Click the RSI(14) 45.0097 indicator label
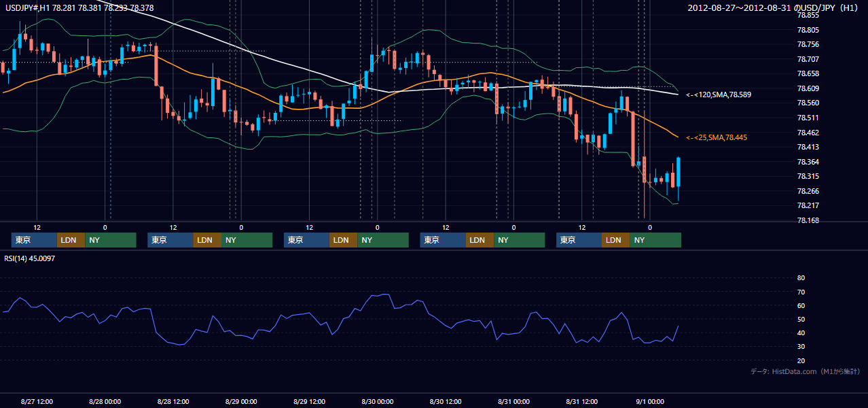This screenshot has height=408, width=868. coord(30,258)
